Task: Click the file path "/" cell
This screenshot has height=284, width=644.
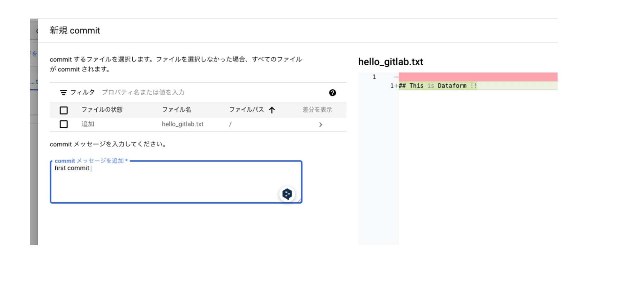Action: (230, 124)
